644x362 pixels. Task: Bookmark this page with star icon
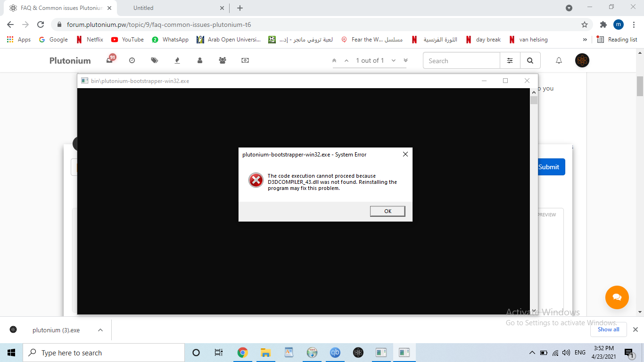[585, 25]
